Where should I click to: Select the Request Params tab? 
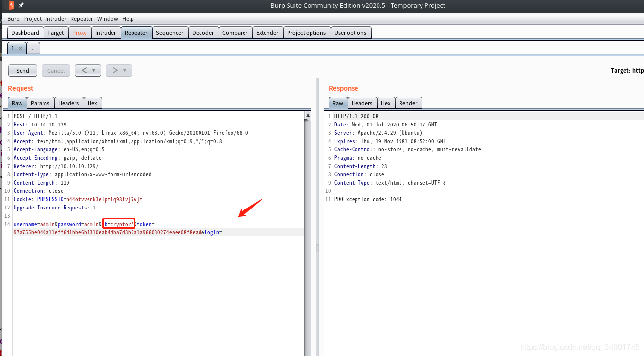coord(40,103)
